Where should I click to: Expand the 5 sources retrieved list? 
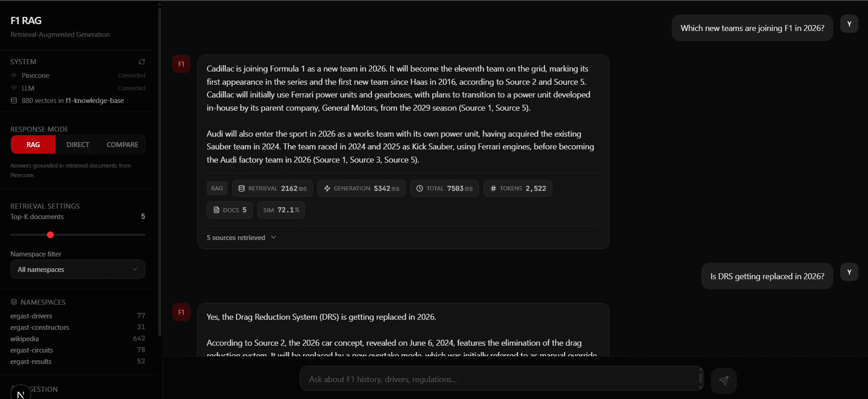point(241,238)
